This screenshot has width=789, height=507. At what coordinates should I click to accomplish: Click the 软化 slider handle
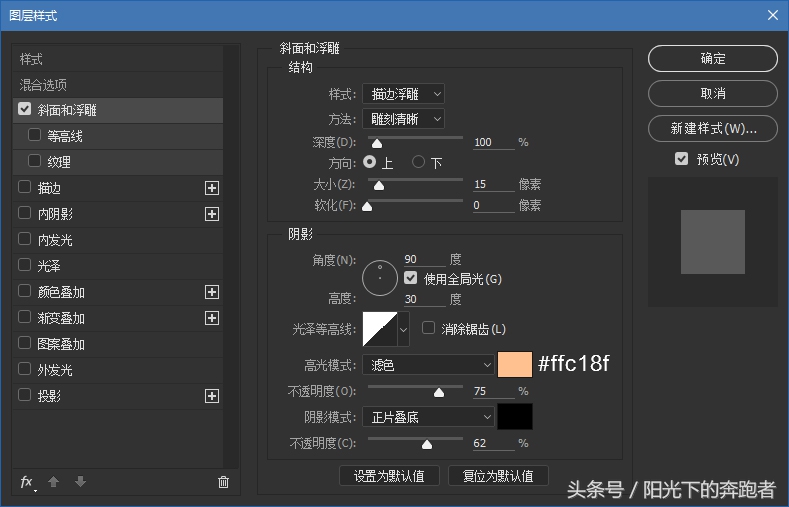pyautogui.click(x=367, y=206)
